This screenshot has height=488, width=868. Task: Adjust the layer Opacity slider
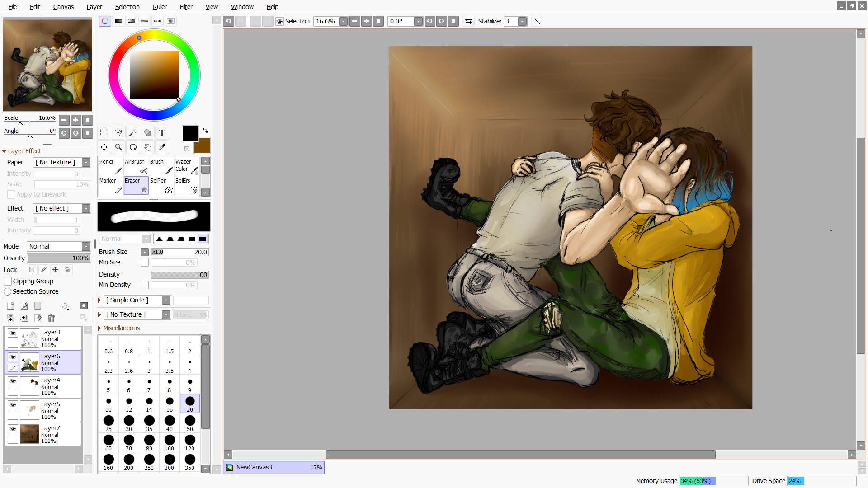click(59, 258)
